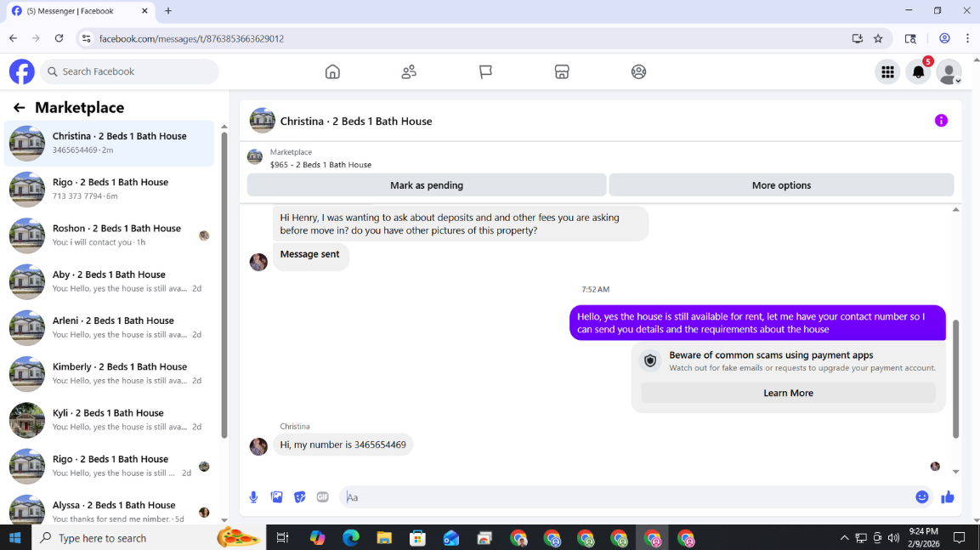Click the voice clip microphone icon
The image size is (980, 550).
click(x=253, y=497)
